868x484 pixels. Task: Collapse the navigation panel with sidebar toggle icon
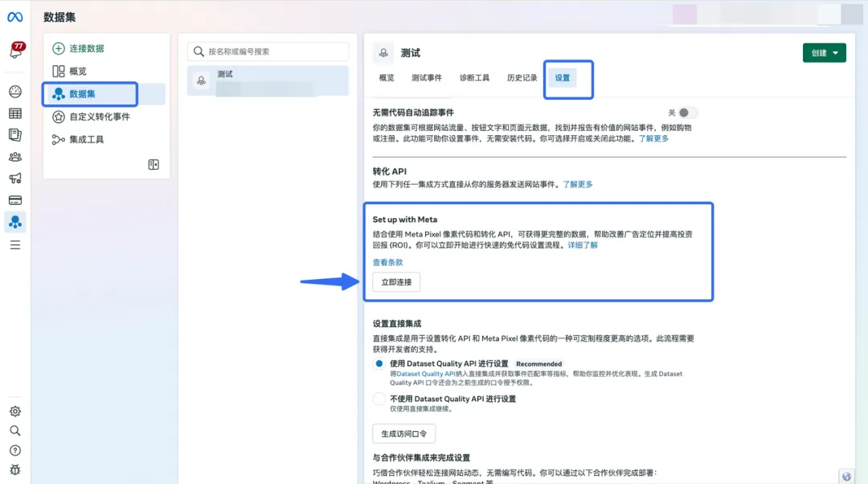point(154,165)
